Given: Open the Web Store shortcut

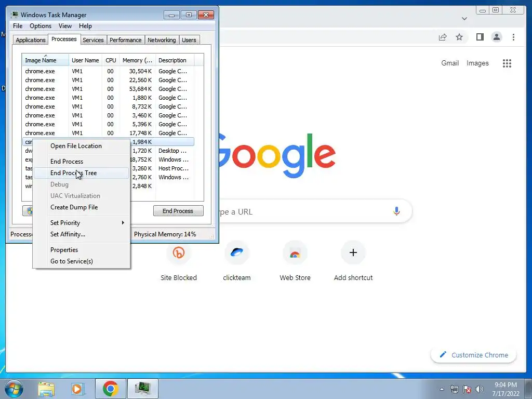Looking at the screenshot, I should [295, 262].
